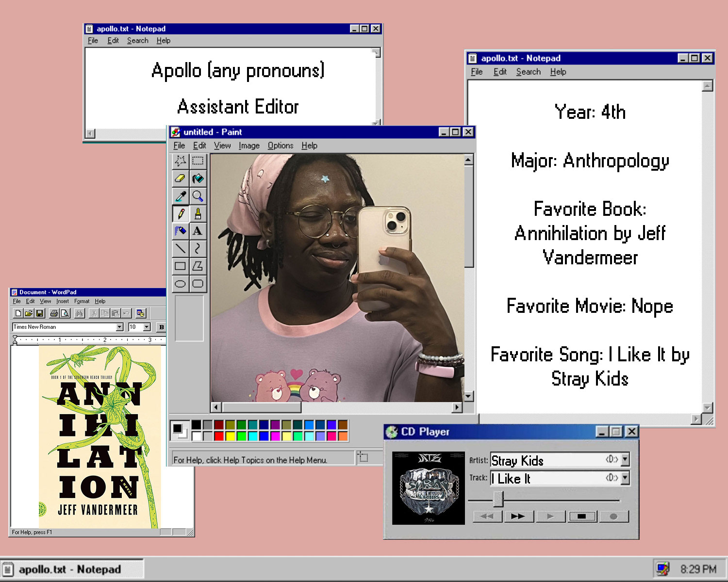Click the apollo.txt - Notepad taskbar button
The height and width of the screenshot is (582, 728).
72,569
